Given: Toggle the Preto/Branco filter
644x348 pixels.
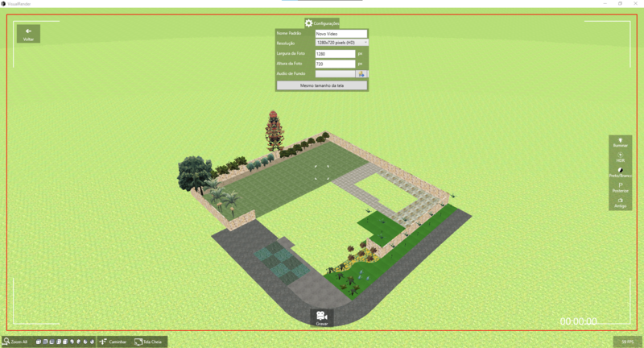Looking at the screenshot, I should (x=620, y=172).
